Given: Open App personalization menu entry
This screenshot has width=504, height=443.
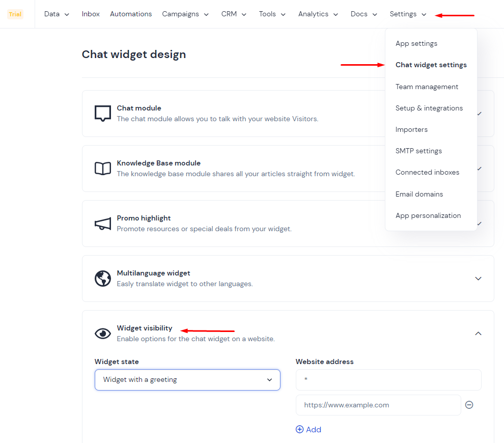Looking at the screenshot, I should [428, 215].
